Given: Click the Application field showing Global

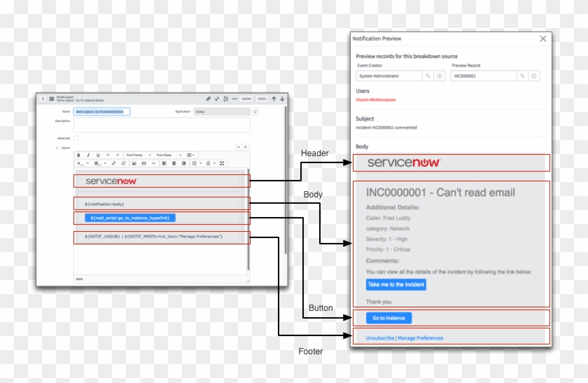Looking at the screenshot, I should pos(222,111).
